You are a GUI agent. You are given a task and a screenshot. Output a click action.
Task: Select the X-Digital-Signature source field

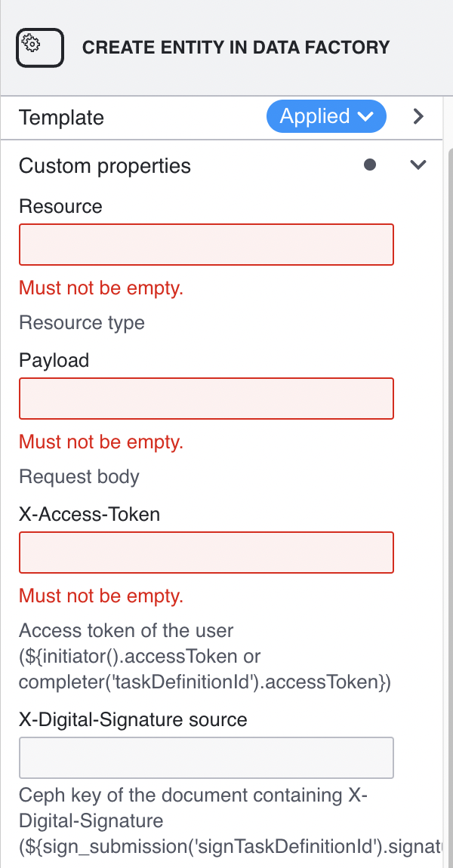click(x=206, y=758)
